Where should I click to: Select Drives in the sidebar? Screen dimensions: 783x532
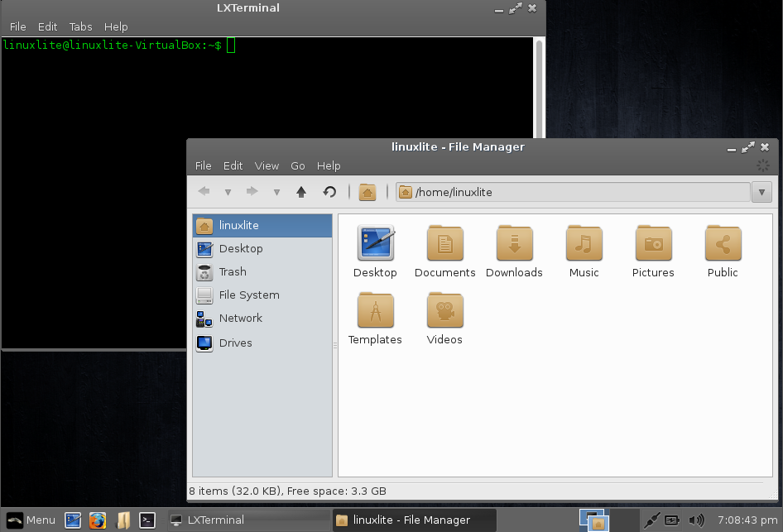point(262,343)
